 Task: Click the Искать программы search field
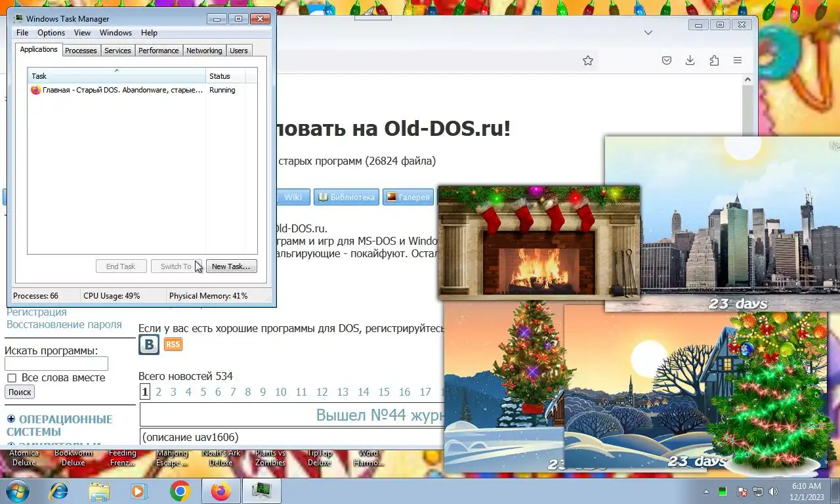pos(56,364)
